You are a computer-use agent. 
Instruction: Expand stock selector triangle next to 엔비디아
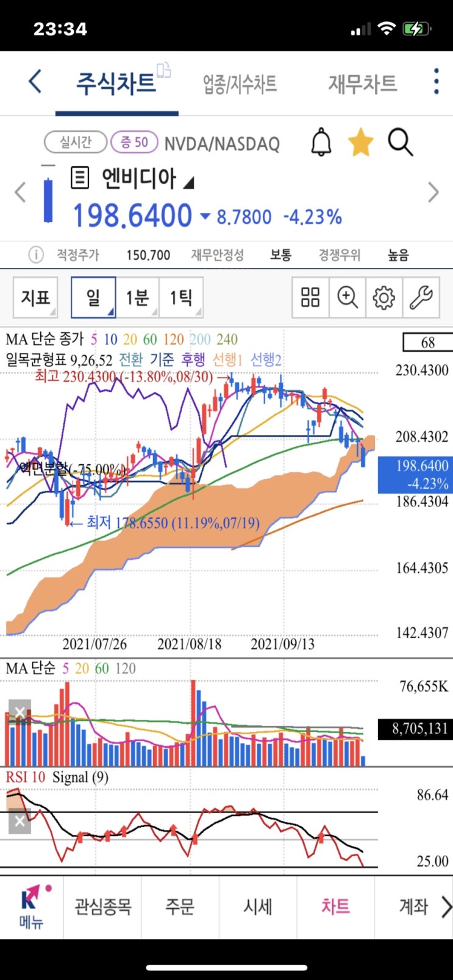(188, 182)
